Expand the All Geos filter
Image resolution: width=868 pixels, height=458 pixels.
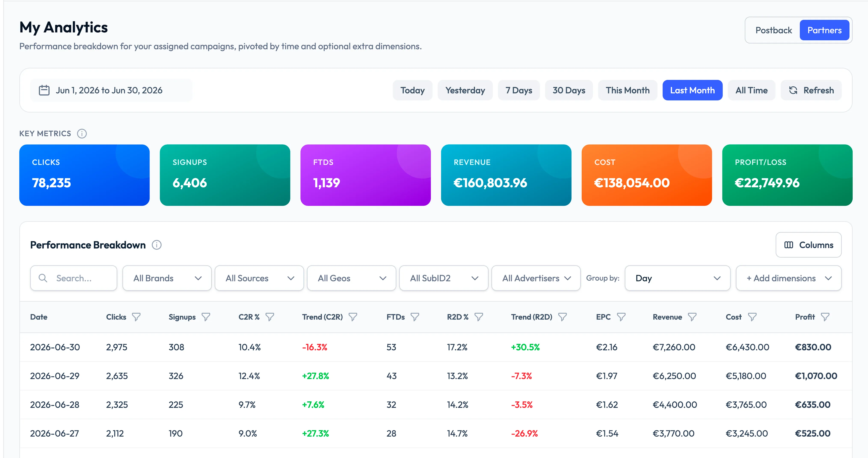tap(351, 278)
